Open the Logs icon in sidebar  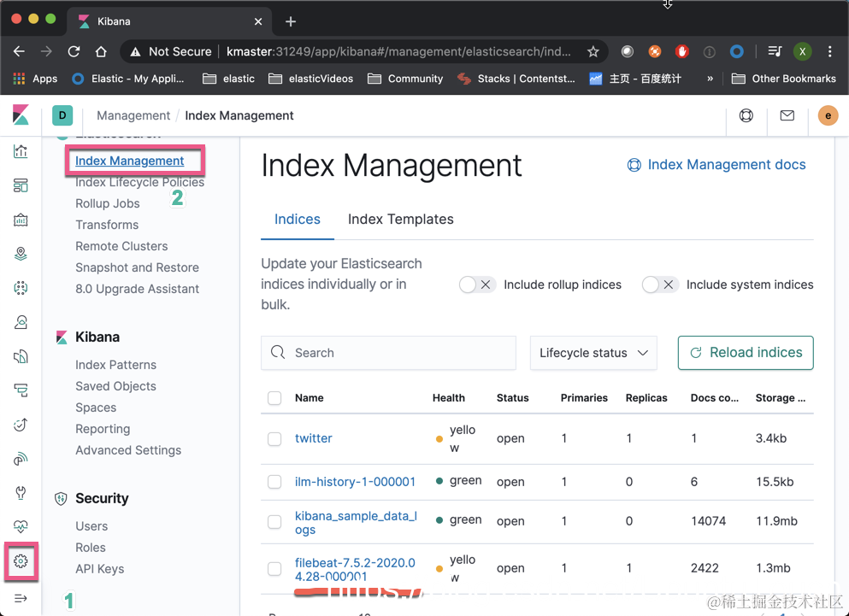(x=21, y=356)
